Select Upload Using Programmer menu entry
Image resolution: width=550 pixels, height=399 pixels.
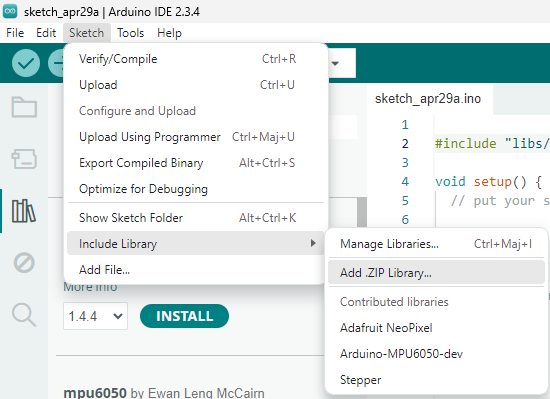click(x=196, y=137)
